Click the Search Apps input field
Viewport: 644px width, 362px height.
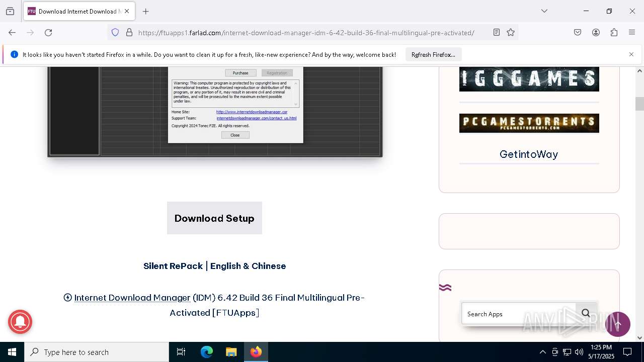pyautogui.click(x=518, y=314)
